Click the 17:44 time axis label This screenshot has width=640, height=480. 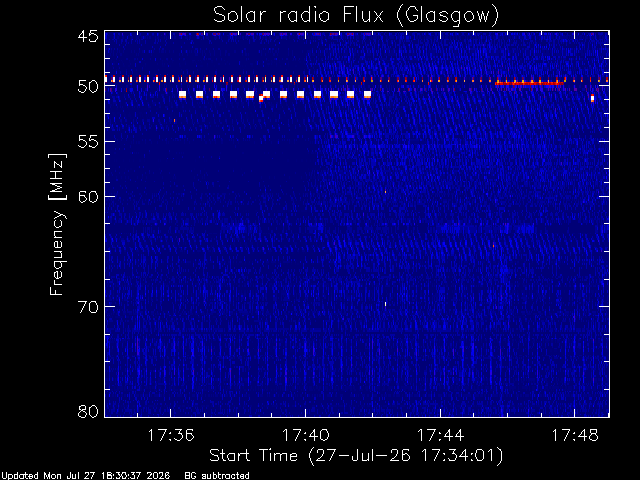(440, 436)
